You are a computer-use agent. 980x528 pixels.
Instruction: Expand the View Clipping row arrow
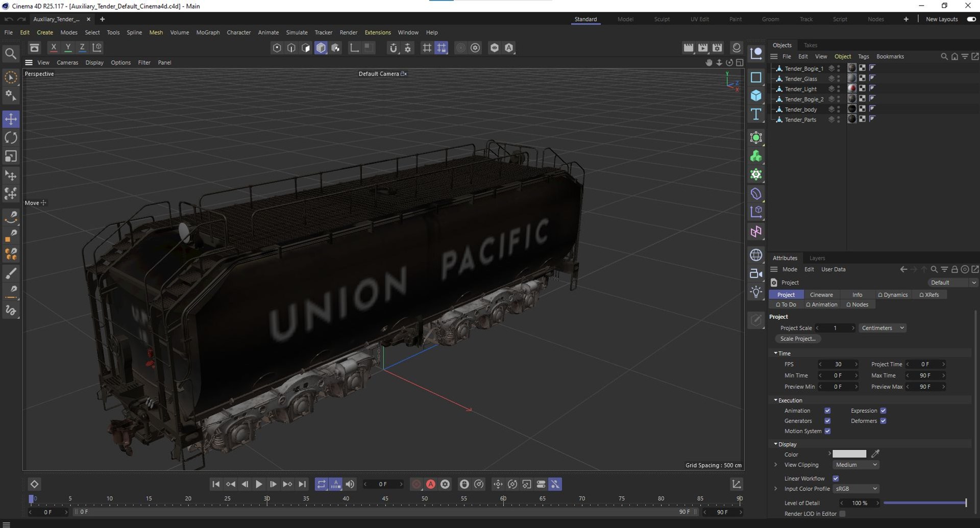click(x=776, y=465)
